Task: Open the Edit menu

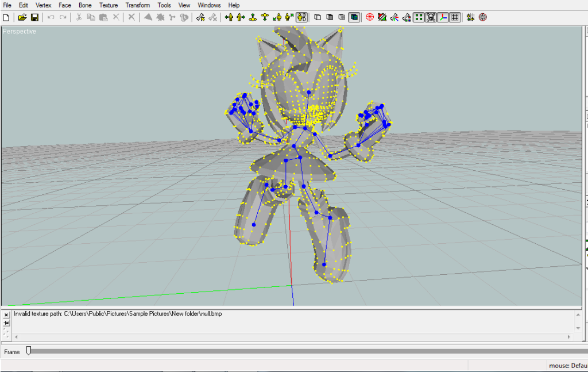Action: click(23, 5)
